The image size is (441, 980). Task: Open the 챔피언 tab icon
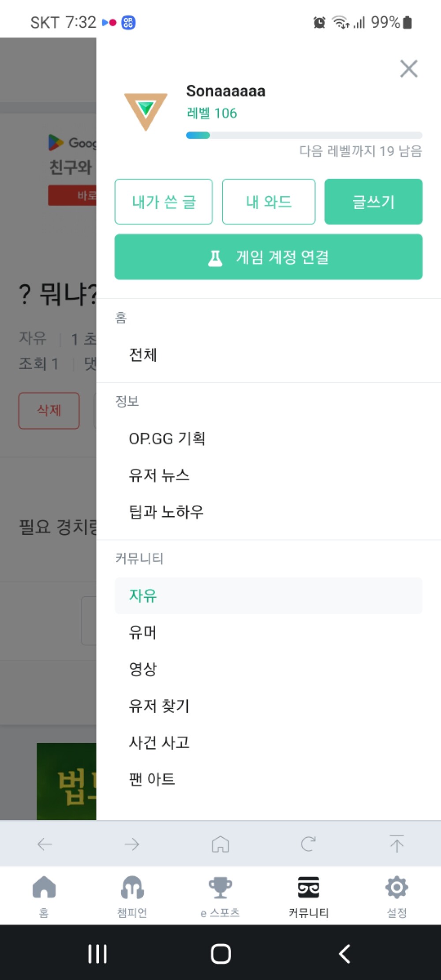pyautogui.click(x=132, y=887)
